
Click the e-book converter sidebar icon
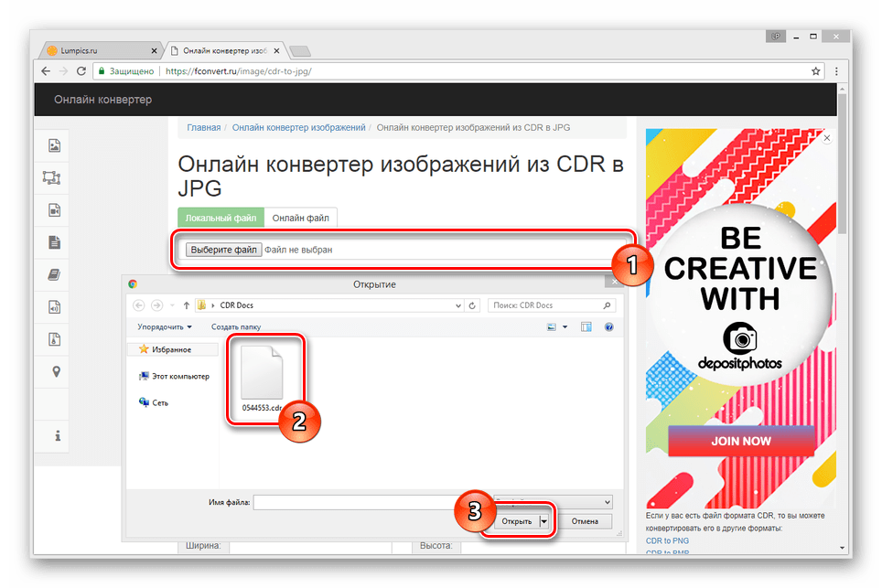point(54,274)
